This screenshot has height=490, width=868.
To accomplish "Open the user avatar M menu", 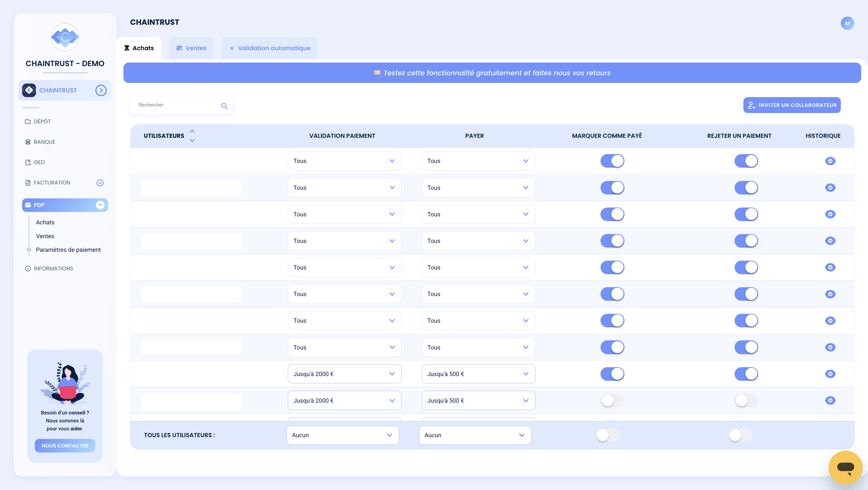I will click(847, 23).
